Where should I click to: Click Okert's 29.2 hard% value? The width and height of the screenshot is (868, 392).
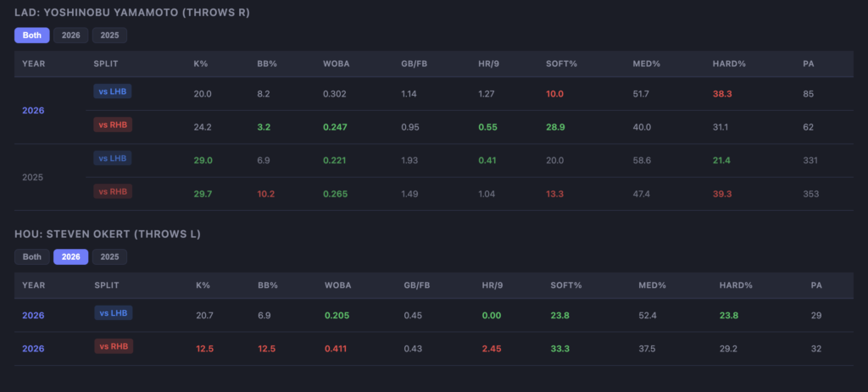729,349
